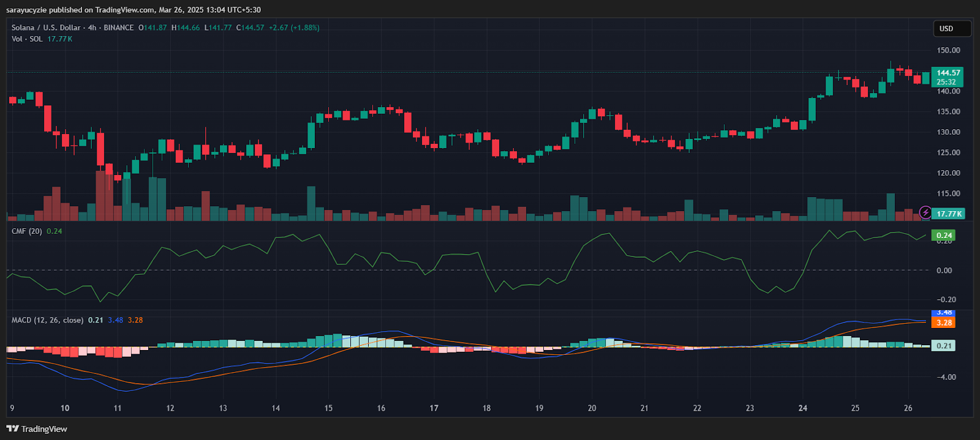Open the USD currency selector
The width and height of the screenshot is (980, 440).
pos(952,29)
